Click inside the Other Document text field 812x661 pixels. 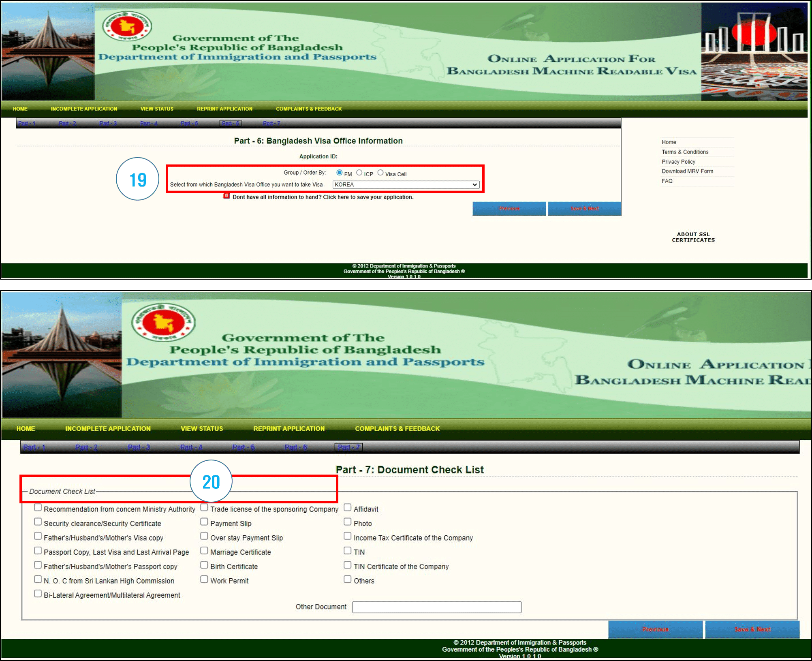click(436, 607)
